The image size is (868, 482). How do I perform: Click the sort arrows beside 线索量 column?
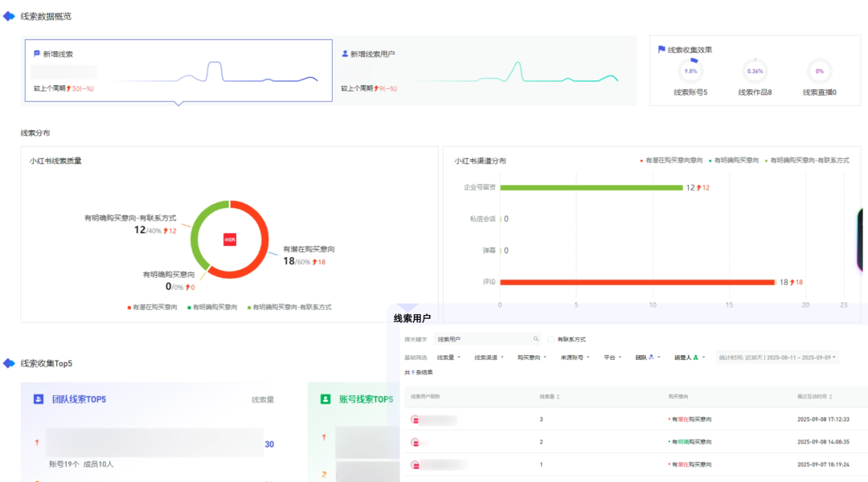(x=559, y=396)
